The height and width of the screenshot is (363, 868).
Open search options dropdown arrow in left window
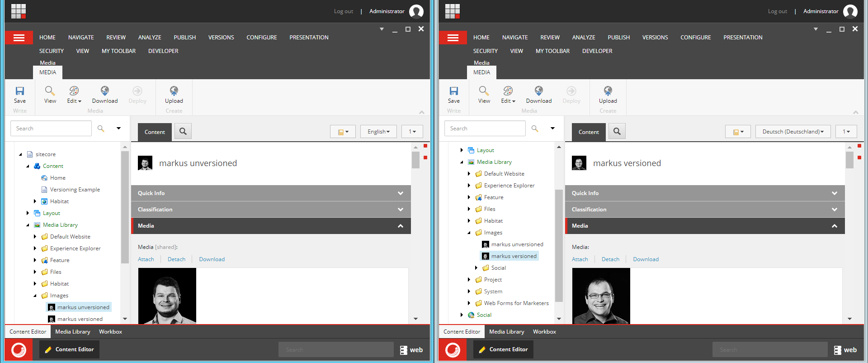click(x=118, y=129)
